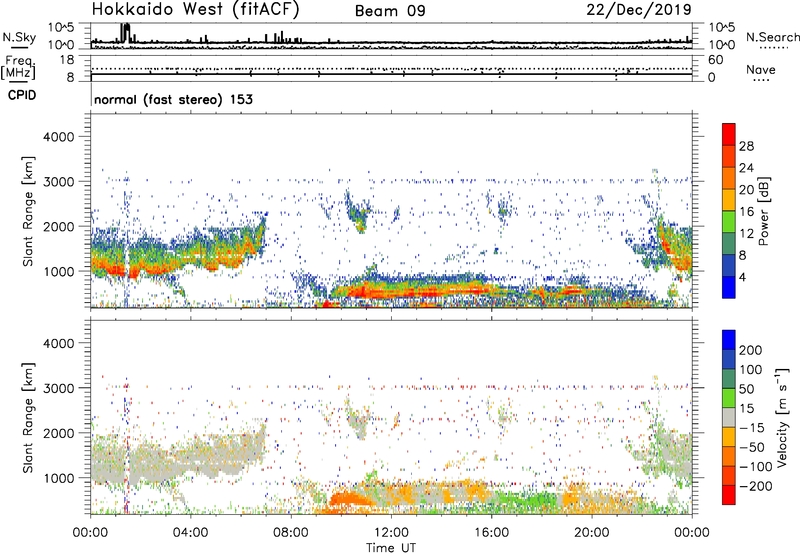Click the '28' value on the power scale
This screenshot has height=554, width=800.
tap(746, 146)
